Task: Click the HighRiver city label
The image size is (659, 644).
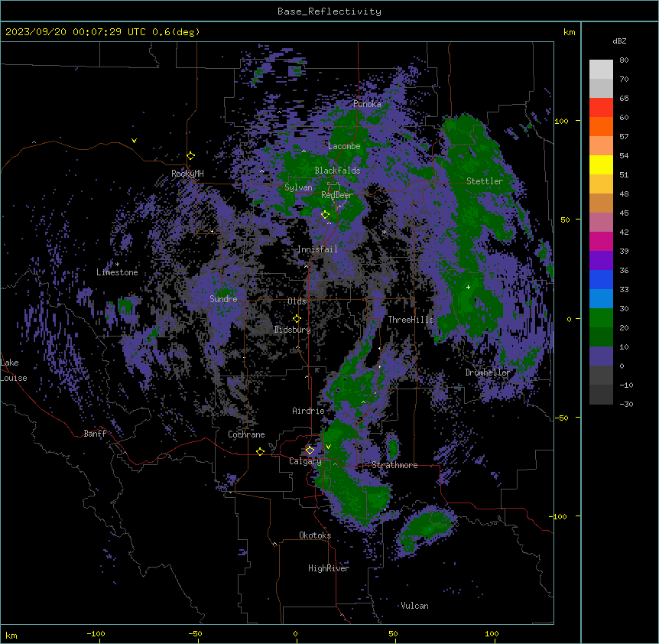Action: [329, 568]
